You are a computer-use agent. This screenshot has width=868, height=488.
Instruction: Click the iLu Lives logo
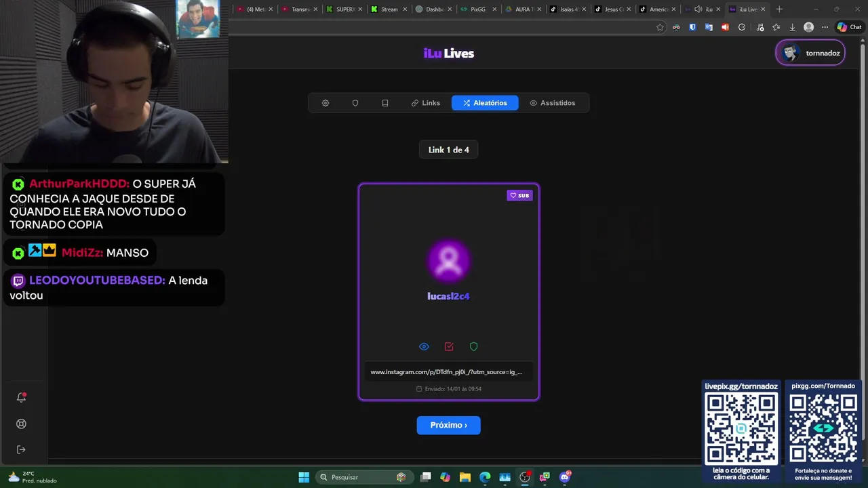coord(448,54)
